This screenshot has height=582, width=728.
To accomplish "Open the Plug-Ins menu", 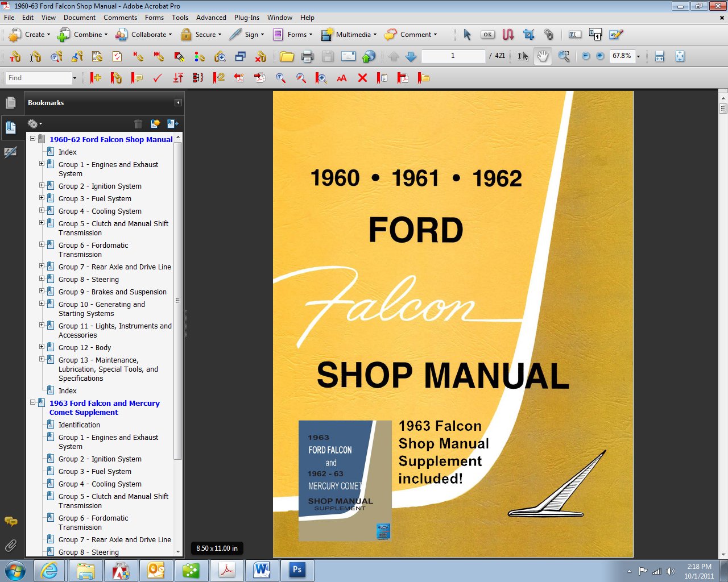I will (247, 18).
